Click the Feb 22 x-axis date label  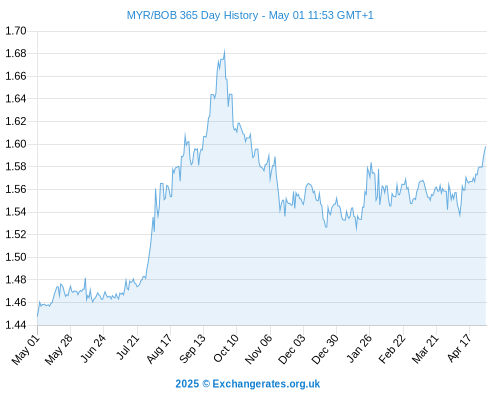click(x=392, y=349)
